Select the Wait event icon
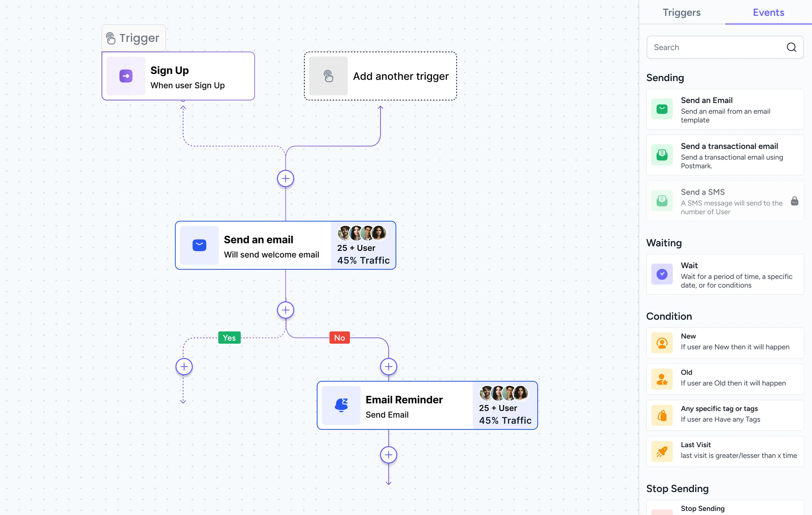Image resolution: width=812 pixels, height=515 pixels. [662, 274]
